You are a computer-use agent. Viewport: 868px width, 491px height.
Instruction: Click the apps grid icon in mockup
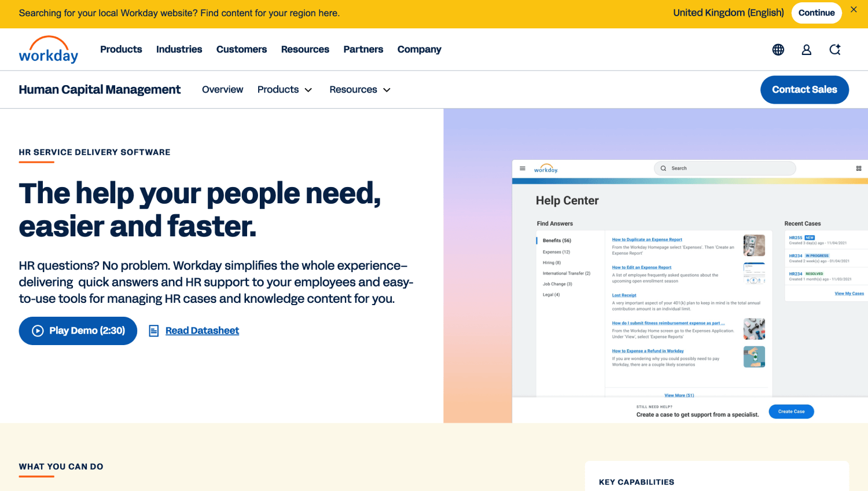tap(859, 168)
